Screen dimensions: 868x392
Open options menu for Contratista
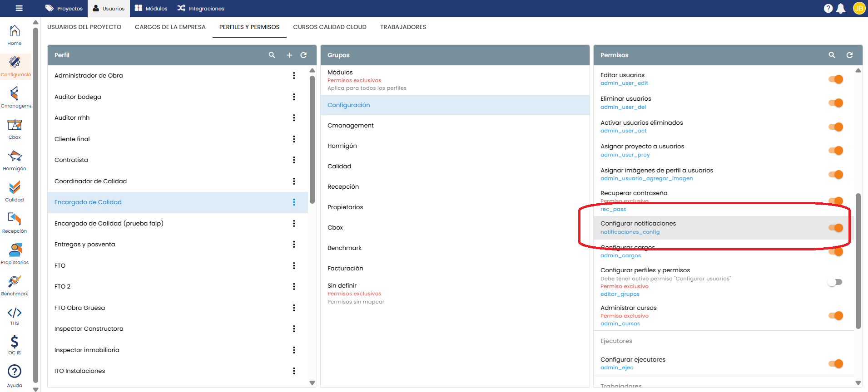pos(294,160)
